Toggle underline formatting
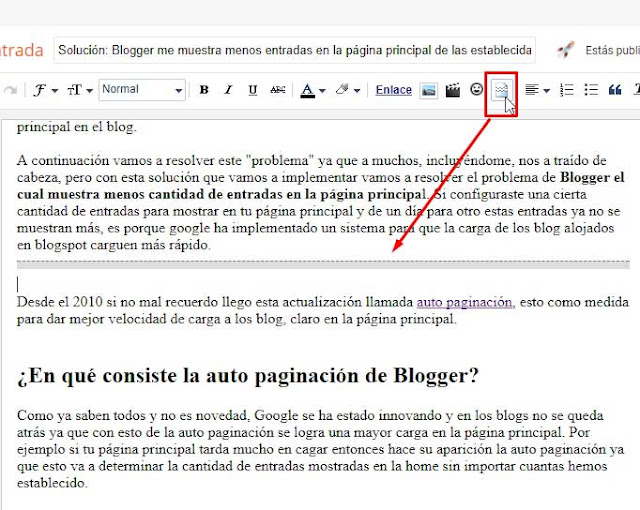 tap(253, 90)
